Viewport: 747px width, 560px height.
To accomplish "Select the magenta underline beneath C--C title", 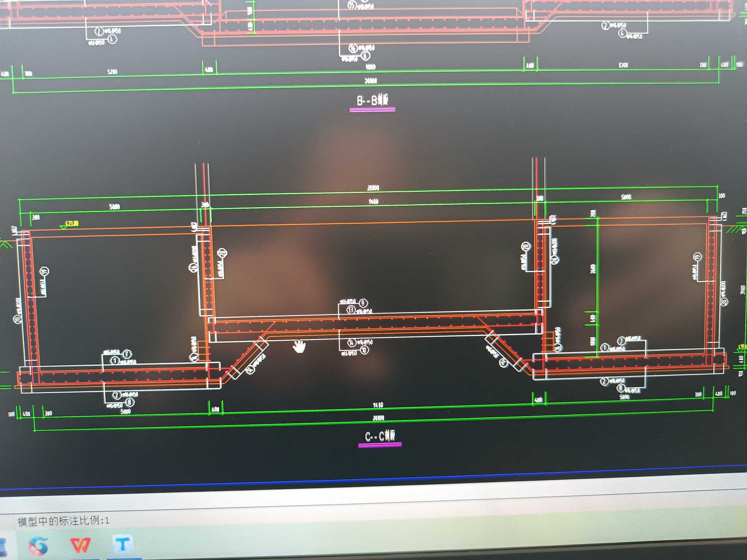I will (380, 445).
